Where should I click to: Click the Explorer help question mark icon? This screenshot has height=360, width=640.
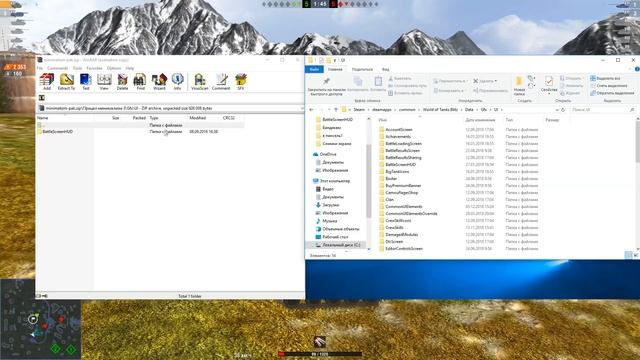tap(637, 69)
